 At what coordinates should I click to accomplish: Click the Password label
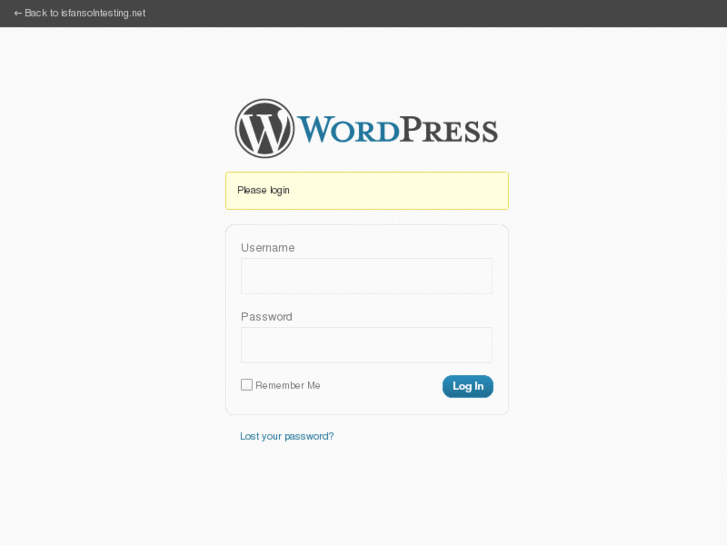point(267,317)
